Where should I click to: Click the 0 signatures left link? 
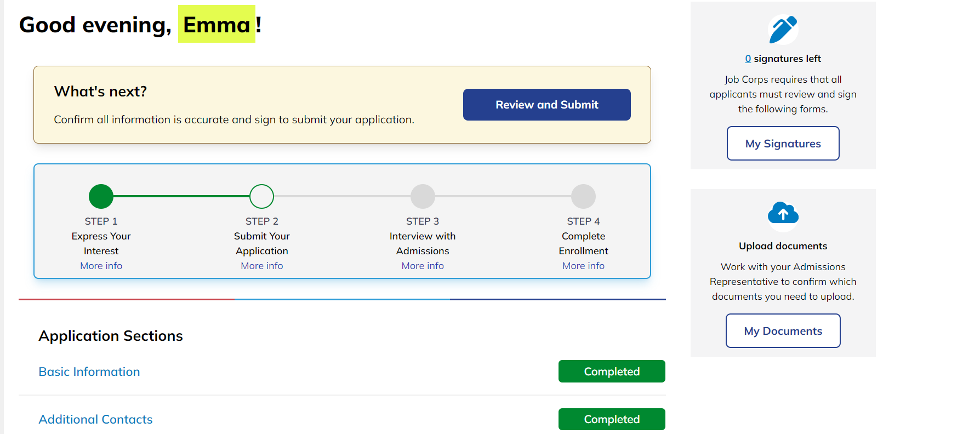[748, 59]
